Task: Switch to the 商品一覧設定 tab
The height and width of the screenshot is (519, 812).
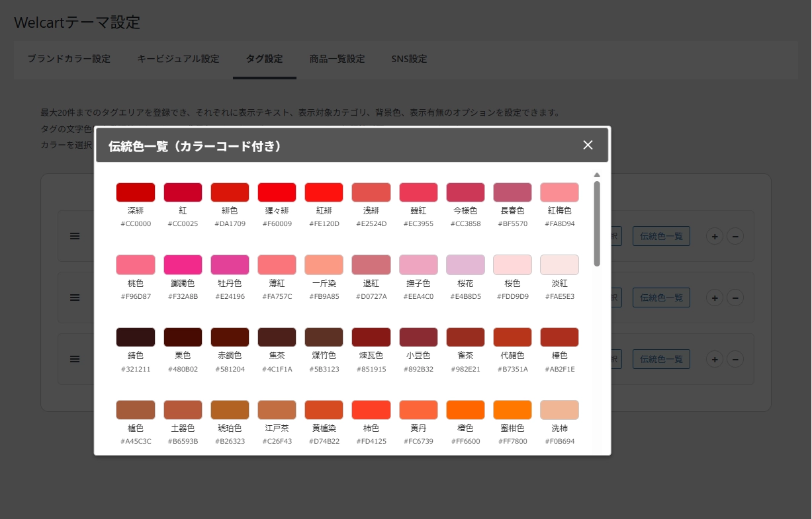Action: (x=336, y=58)
